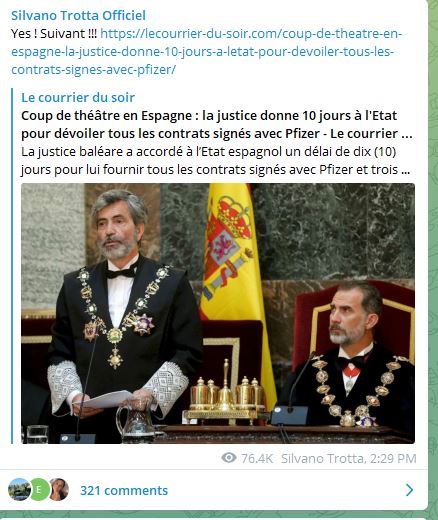Open the Coup de théâtre en Espagne headline
The height and width of the screenshot is (520, 438).
coord(217,125)
